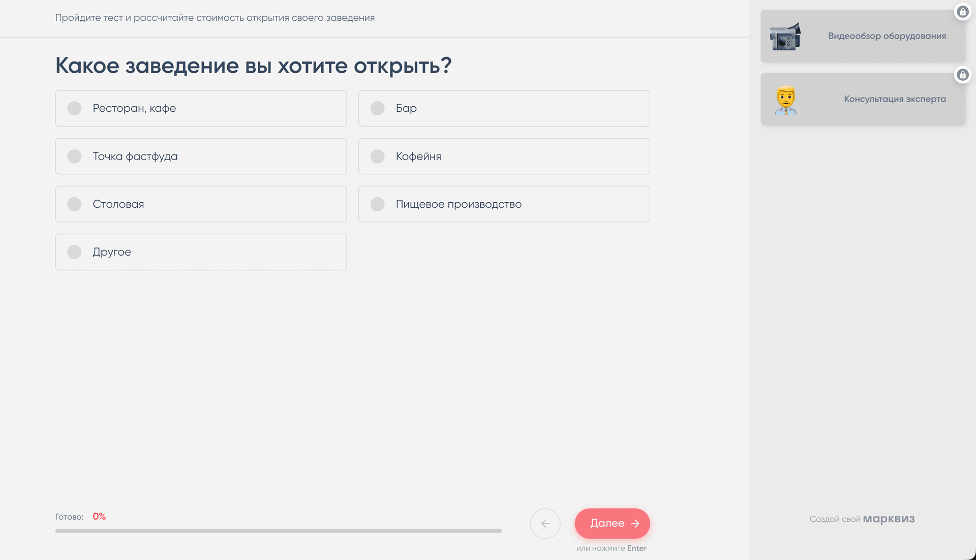Click lock icon on Консультация эксперта card
Image resolution: width=976 pixels, height=560 pixels.
tap(962, 75)
